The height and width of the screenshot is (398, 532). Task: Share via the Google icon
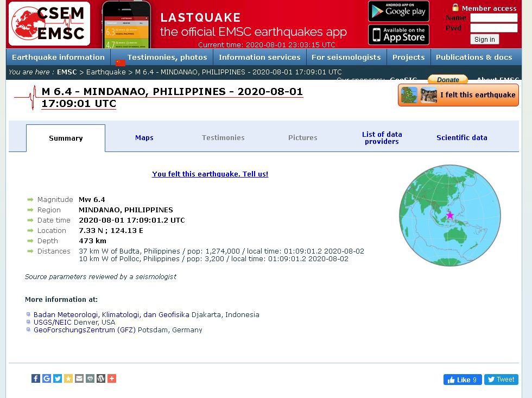[x=47, y=378]
